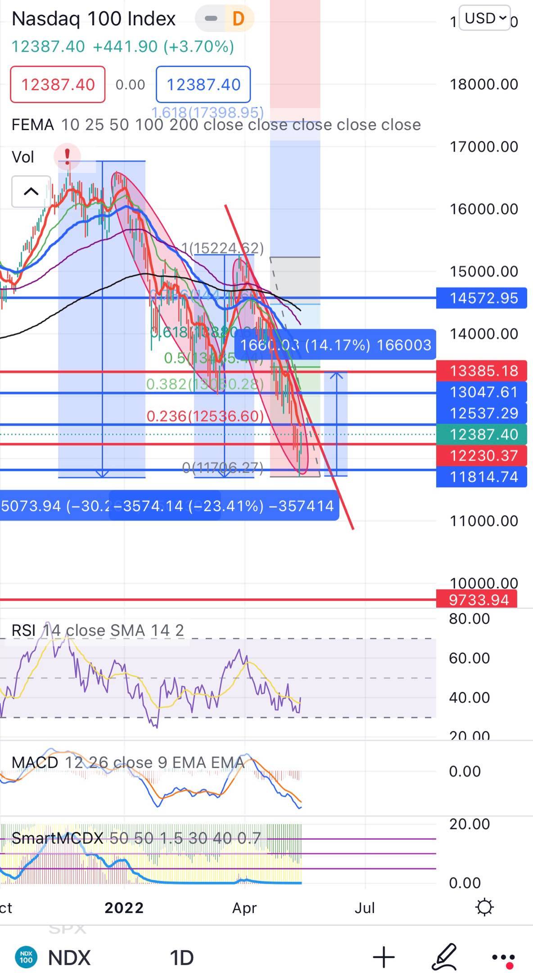Select the MACD 12 26 indicator label
The height and width of the screenshot is (980, 533).
(128, 762)
